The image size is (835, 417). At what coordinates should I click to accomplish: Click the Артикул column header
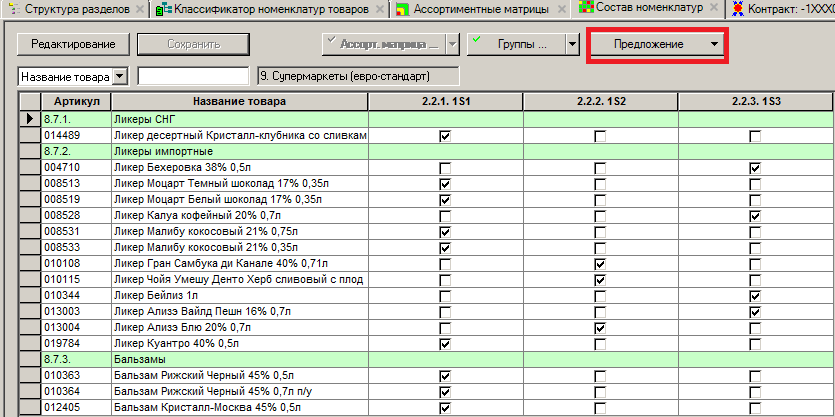[76, 102]
